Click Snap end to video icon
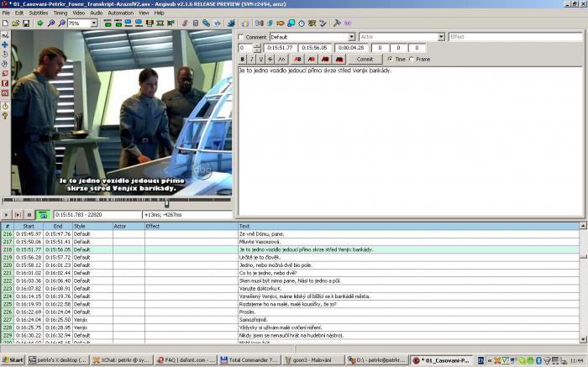The width and height of the screenshot is (588, 367). click(139, 24)
